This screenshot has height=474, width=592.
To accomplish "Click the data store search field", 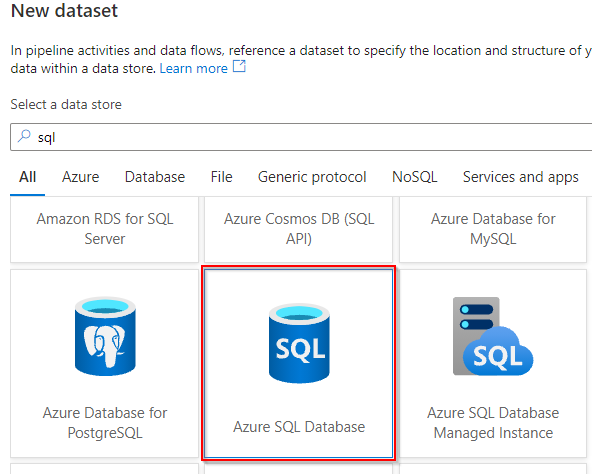I will point(301,137).
